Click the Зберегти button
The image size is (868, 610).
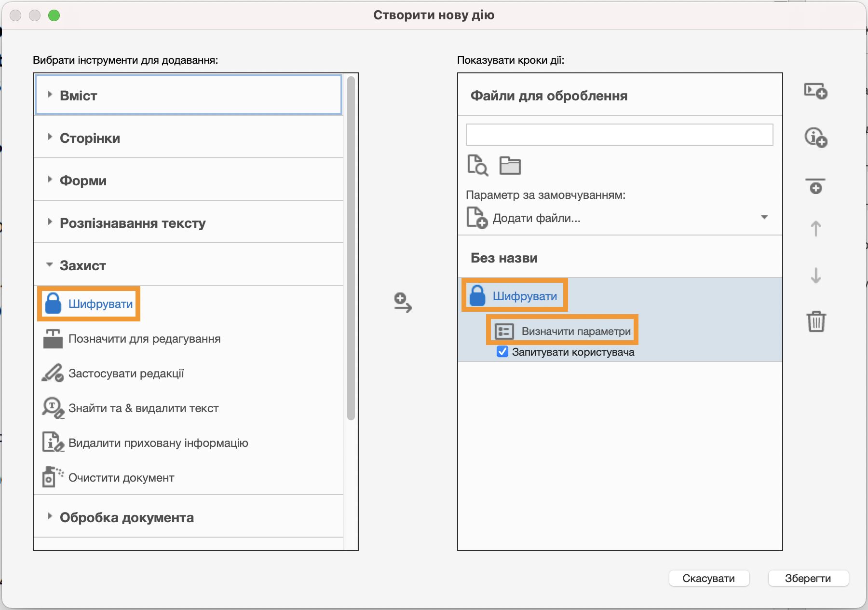coord(808,578)
